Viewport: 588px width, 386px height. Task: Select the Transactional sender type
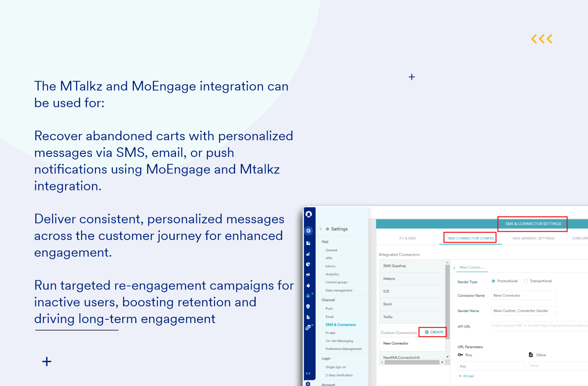tap(526, 281)
